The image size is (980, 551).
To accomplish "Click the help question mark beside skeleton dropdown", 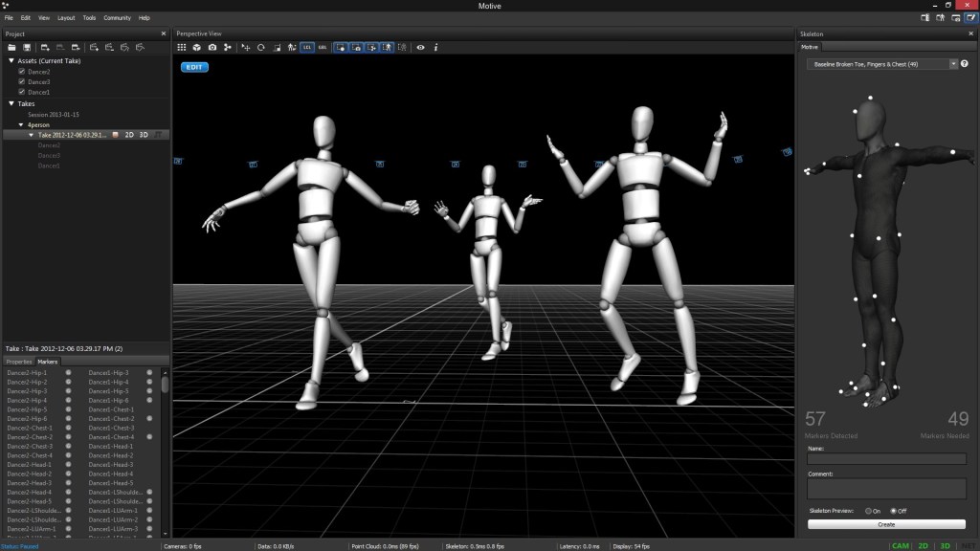I will click(964, 64).
